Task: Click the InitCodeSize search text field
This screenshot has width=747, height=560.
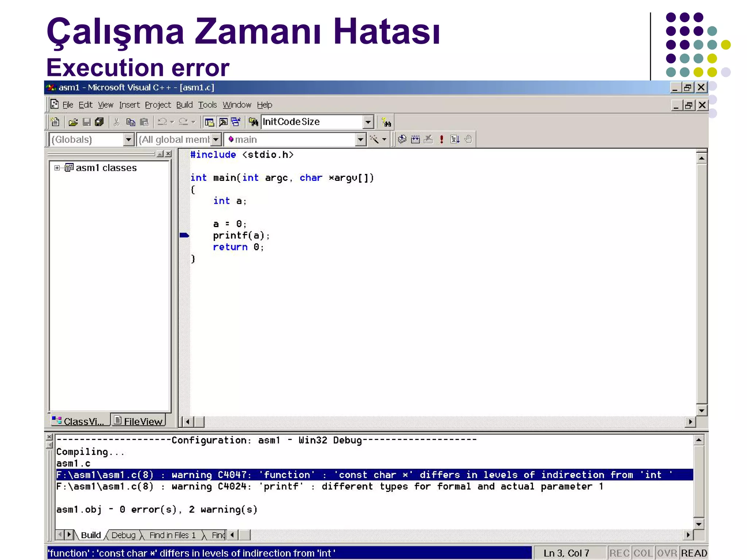Action: coord(312,122)
